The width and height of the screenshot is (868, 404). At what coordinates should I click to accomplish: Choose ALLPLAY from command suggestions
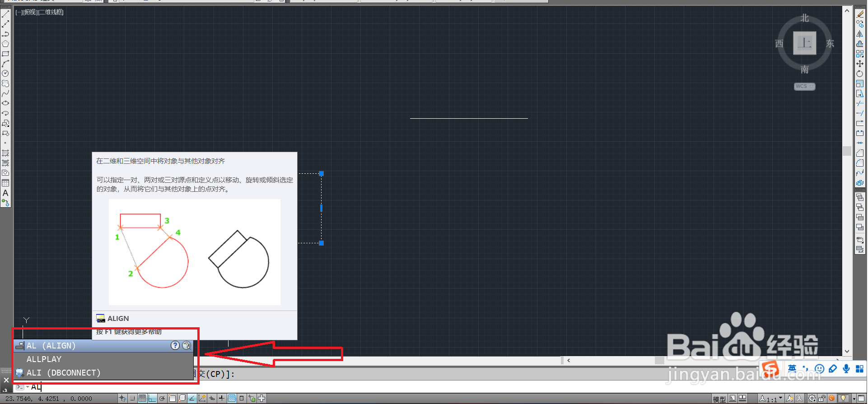[x=104, y=359]
